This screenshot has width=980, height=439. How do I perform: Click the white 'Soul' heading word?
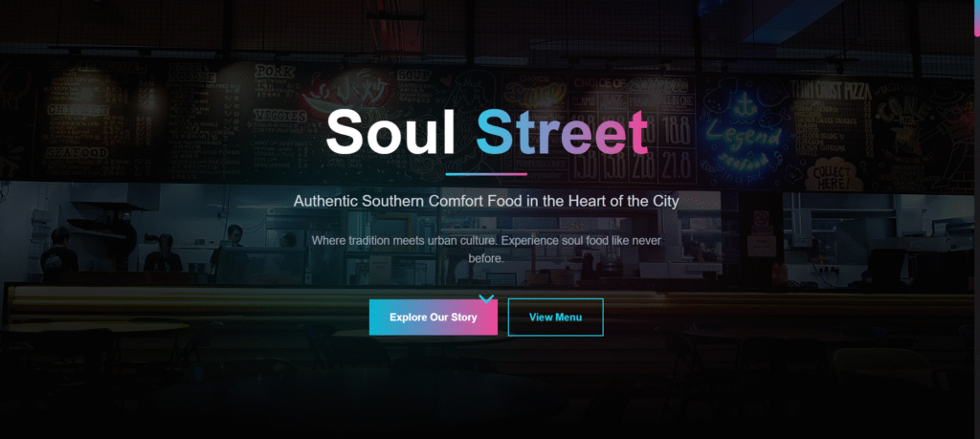pos(390,132)
